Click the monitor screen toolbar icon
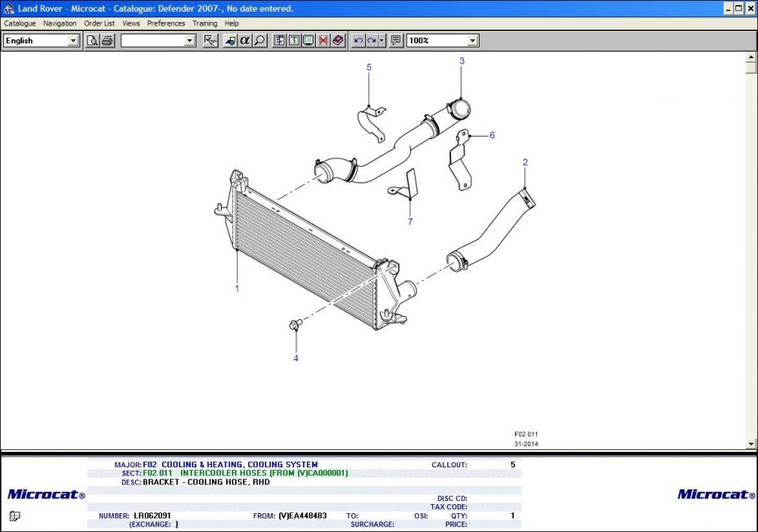The image size is (758, 532). (309, 41)
